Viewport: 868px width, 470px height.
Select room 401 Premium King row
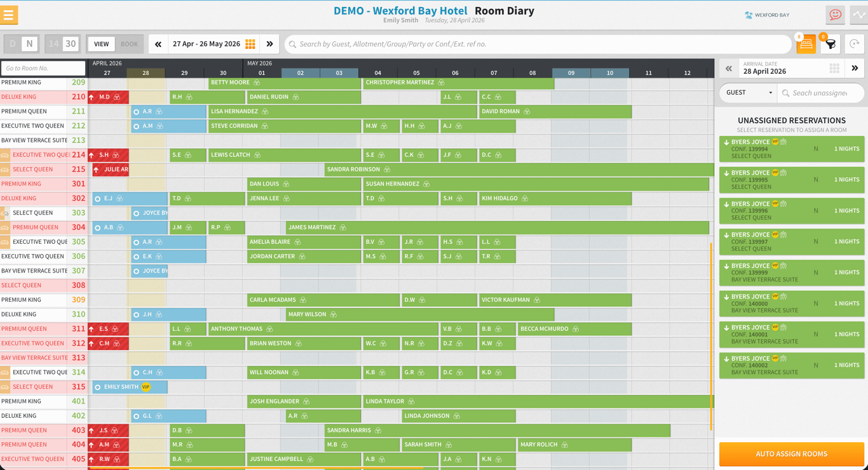(43, 401)
